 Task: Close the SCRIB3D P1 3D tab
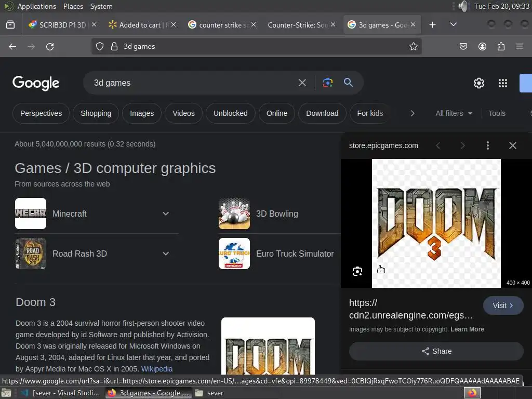(x=94, y=24)
